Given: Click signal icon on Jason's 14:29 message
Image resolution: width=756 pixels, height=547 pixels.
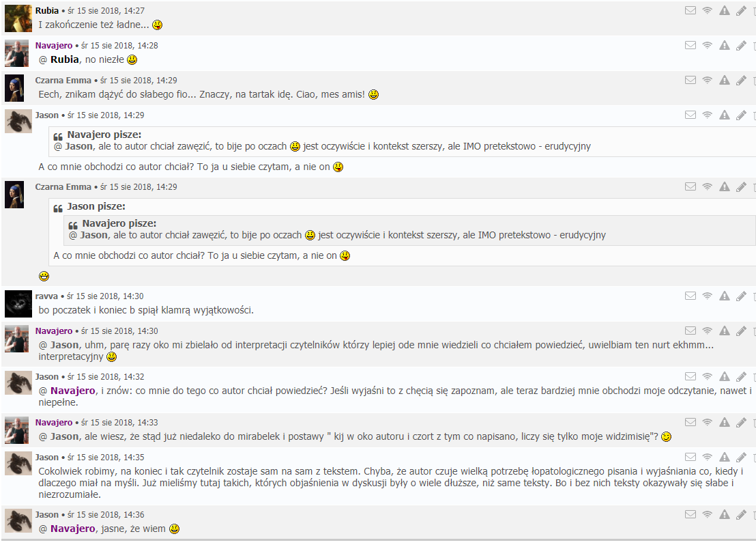Looking at the screenshot, I should coord(708,115).
